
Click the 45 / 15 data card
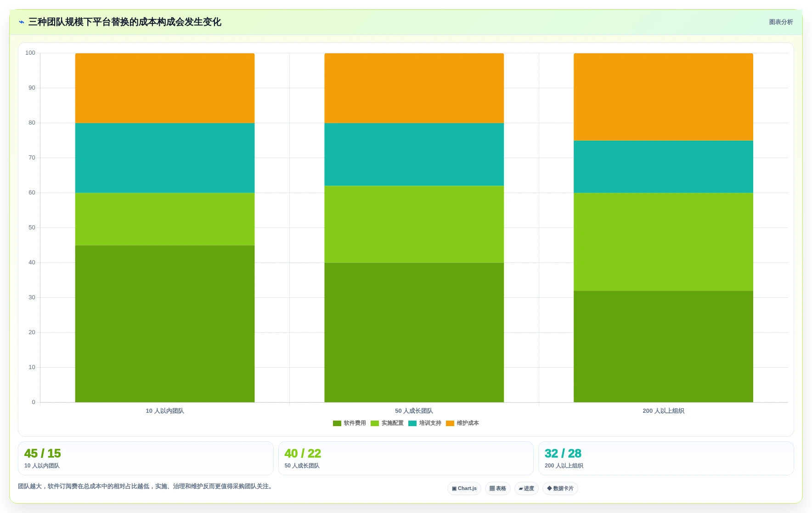pyautogui.click(x=146, y=458)
